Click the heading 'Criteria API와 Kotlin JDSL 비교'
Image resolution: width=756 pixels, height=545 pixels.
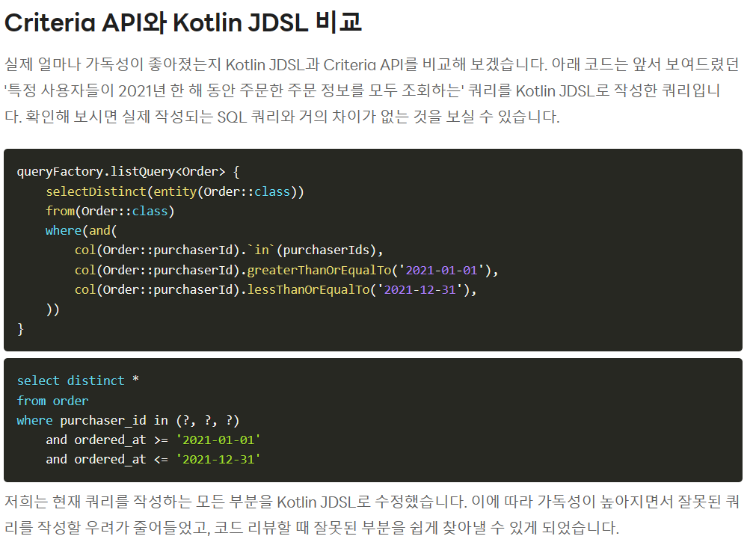point(182,22)
